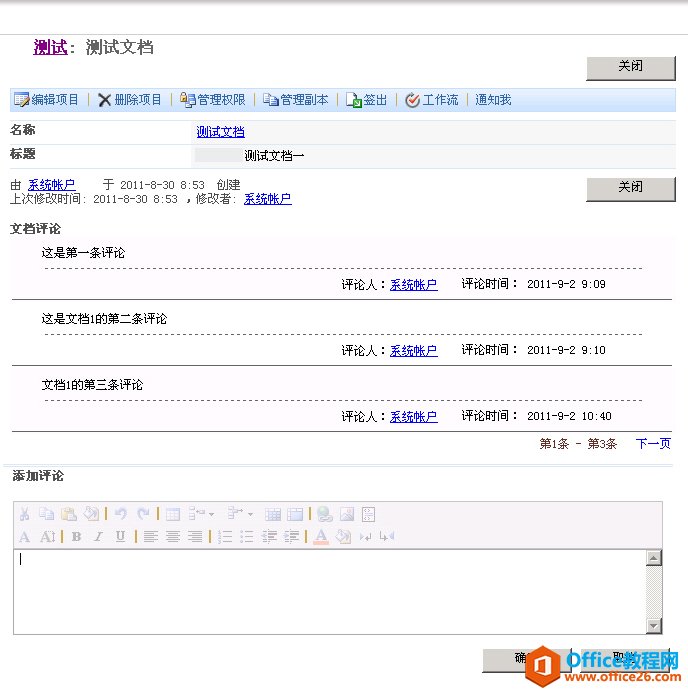Go to next comments page via 下一页
The width and height of the screenshot is (688, 694).
point(653,443)
